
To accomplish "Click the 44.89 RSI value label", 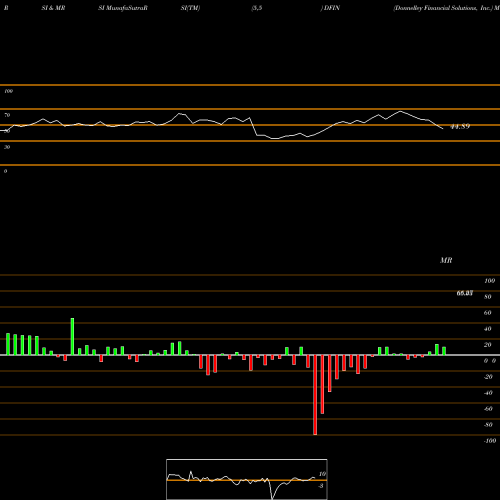I will click(460, 126).
